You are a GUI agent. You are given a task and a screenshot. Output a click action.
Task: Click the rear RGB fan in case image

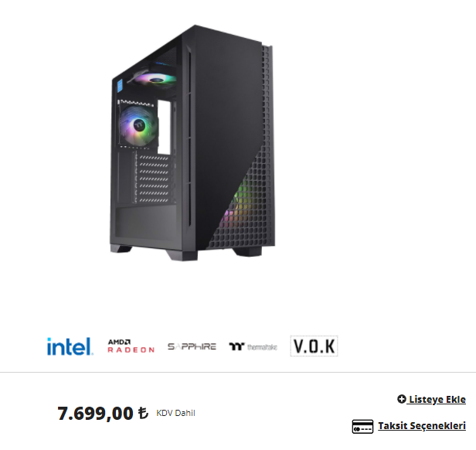pos(138,126)
